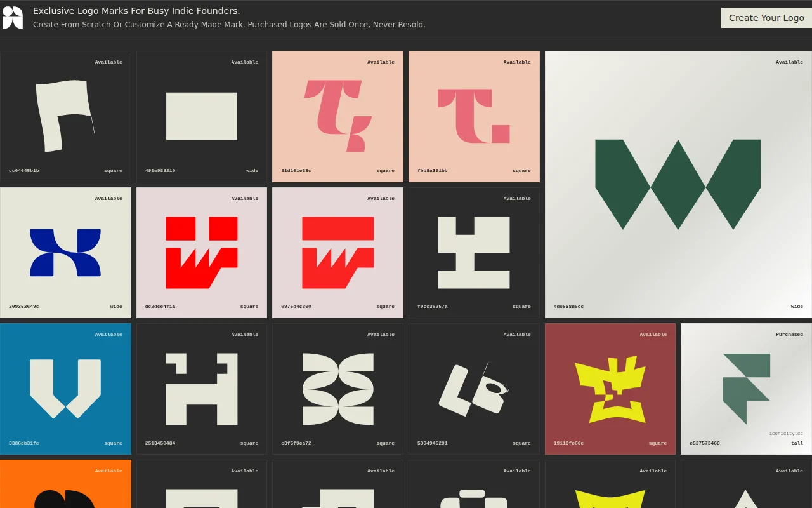Open the yellow crown mark on maroon
812x508 pixels.
click(610, 389)
